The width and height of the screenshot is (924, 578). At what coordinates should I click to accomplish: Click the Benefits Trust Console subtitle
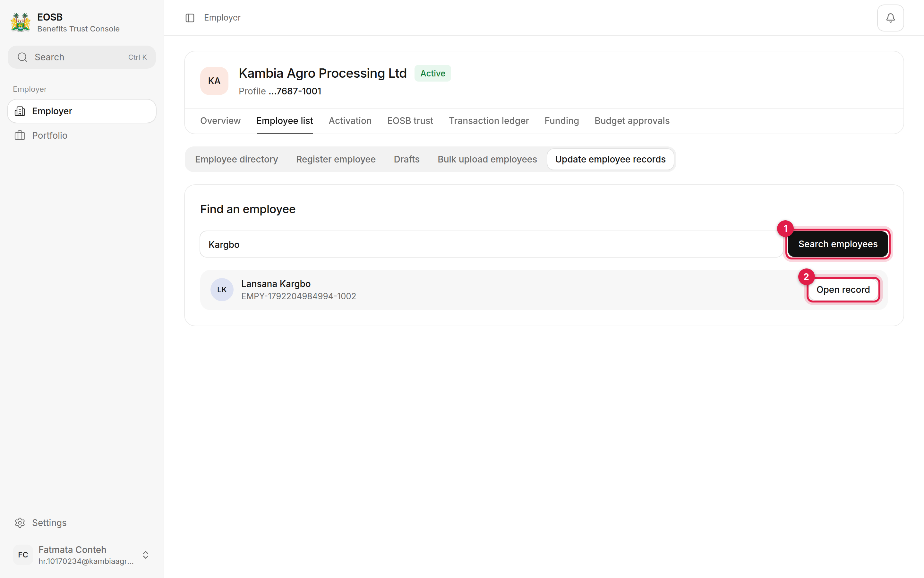point(78,29)
